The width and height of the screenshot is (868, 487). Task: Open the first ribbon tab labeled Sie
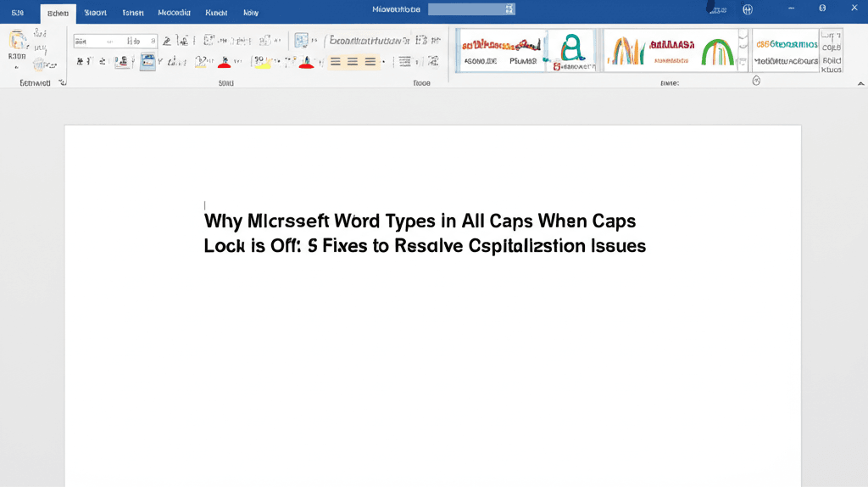18,13
